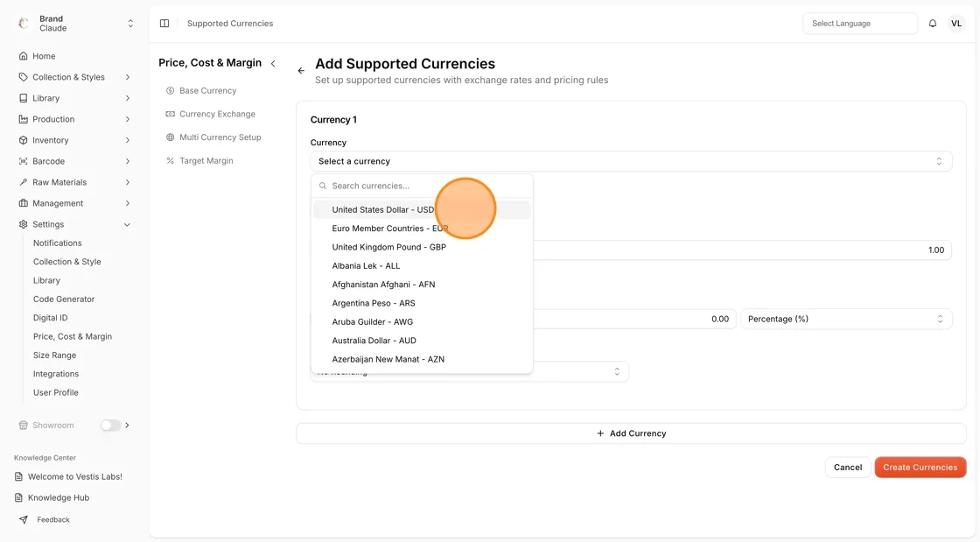Select Afghanistan Afghani - AFN
This screenshot has width=980, height=542.
[422, 285]
